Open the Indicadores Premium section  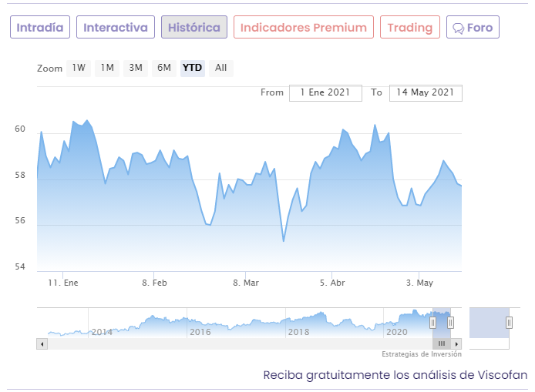[x=303, y=28]
